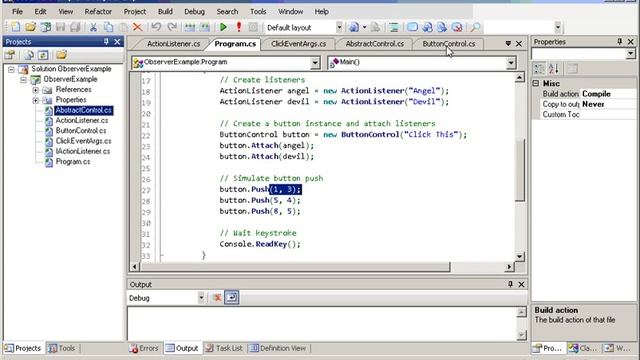This screenshot has width=640, height=360.
Task: Undo the last edit
Action: [156, 27]
